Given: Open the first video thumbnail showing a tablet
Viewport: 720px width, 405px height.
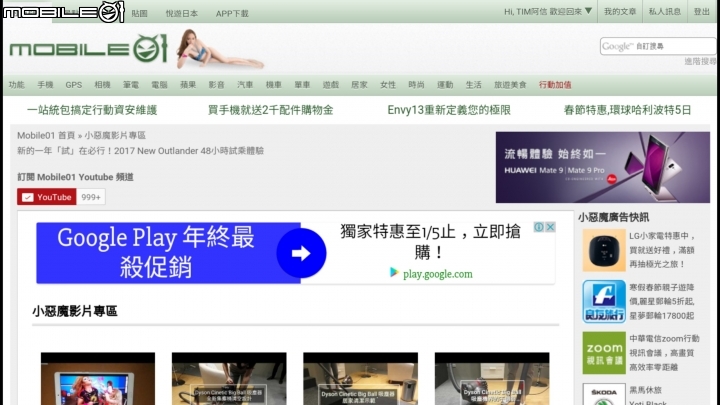Looking at the screenshot, I should click(98, 379).
